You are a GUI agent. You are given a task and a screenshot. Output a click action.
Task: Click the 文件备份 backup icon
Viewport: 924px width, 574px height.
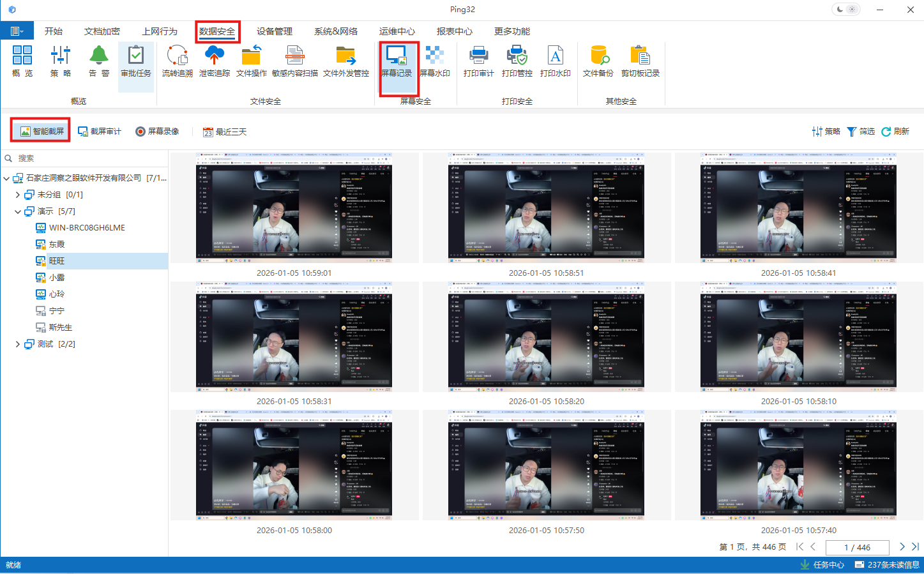pyautogui.click(x=598, y=62)
